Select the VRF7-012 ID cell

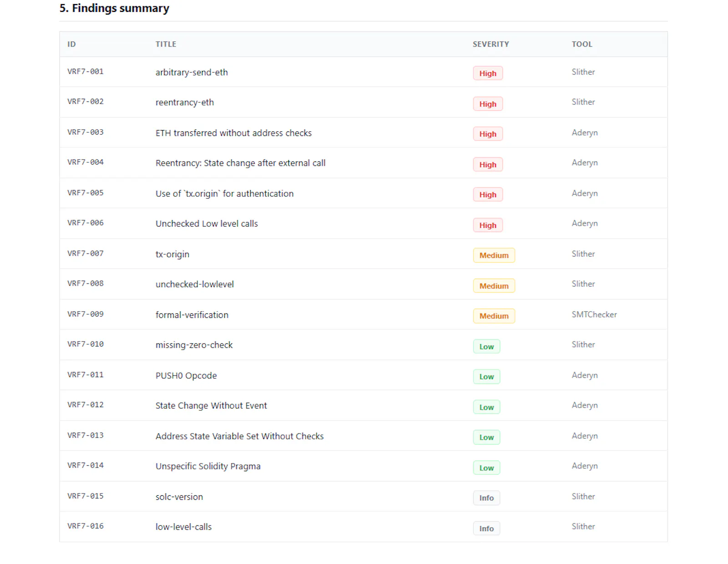click(x=86, y=404)
